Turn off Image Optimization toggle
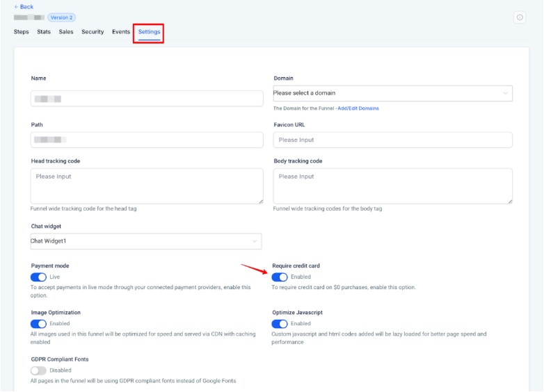Image resolution: width=544 pixels, height=392 pixels. click(x=39, y=324)
